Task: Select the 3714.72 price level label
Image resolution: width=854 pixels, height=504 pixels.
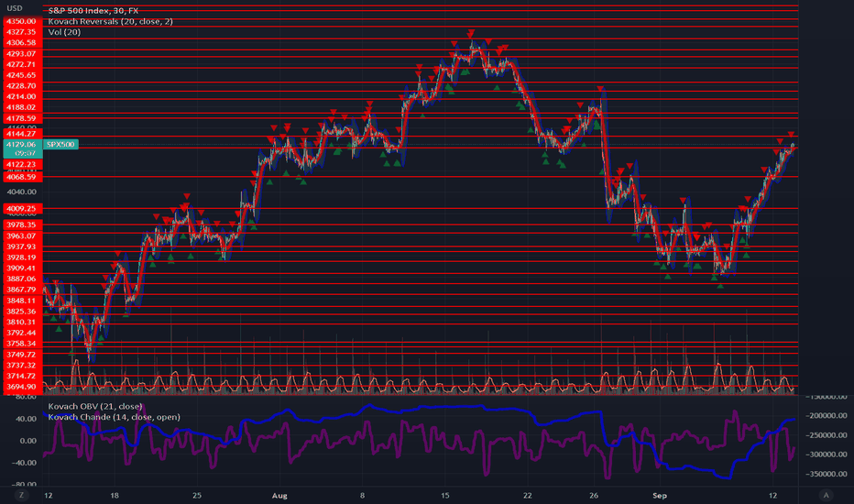Action: 22,376
